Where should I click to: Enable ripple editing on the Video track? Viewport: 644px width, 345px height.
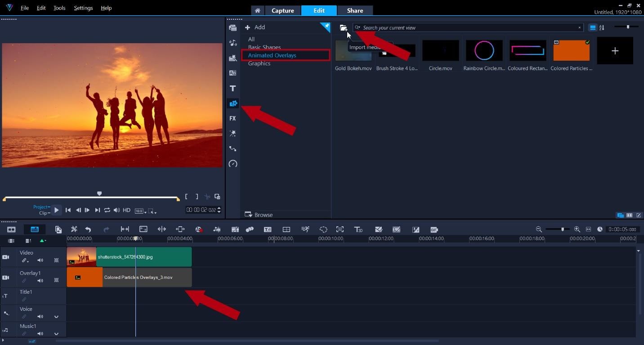tap(25, 260)
